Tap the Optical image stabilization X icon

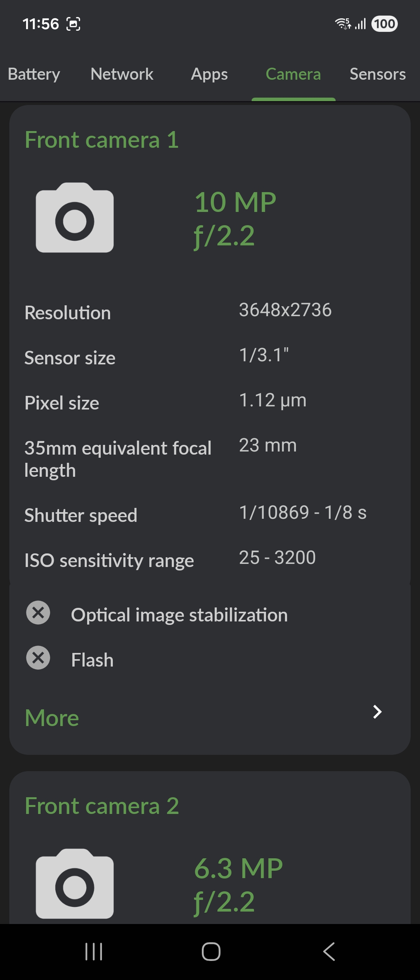pyautogui.click(x=38, y=613)
